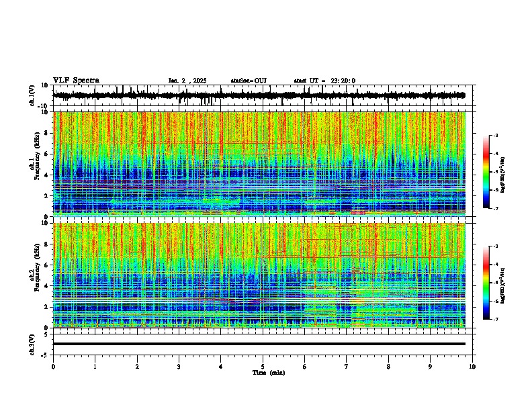532x411 pixels.
Task: Click the ch.1 spectrogram panel
Action: pos(259,164)
